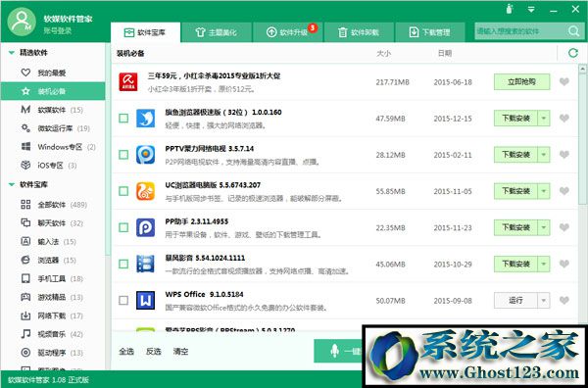Click 下载安装 for PPTV聚力网络电视
The height and width of the screenshot is (388, 588).
coord(515,155)
